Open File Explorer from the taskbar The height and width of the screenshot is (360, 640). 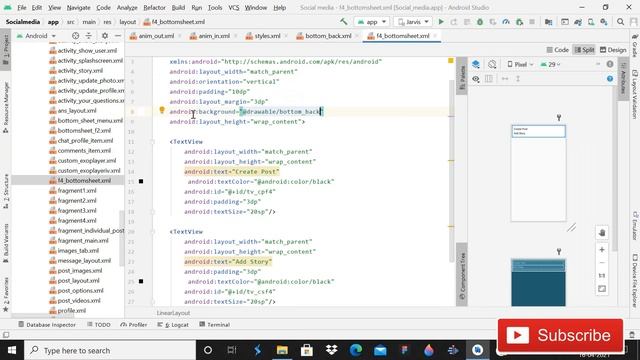tap(282, 350)
